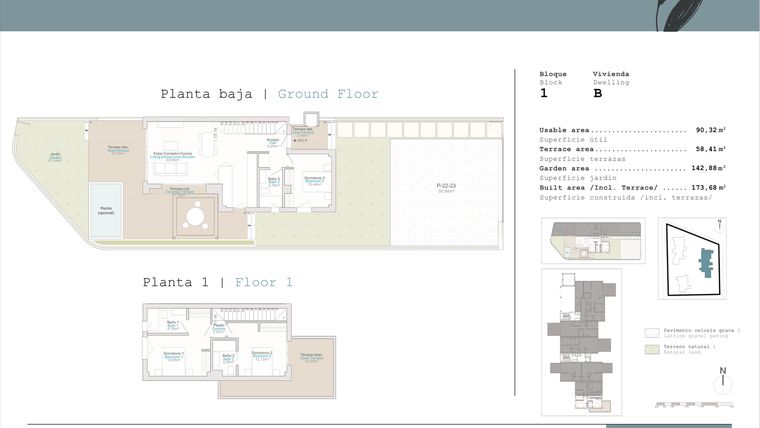Click block number '1'
This screenshot has height=428, width=760.
coord(544,93)
